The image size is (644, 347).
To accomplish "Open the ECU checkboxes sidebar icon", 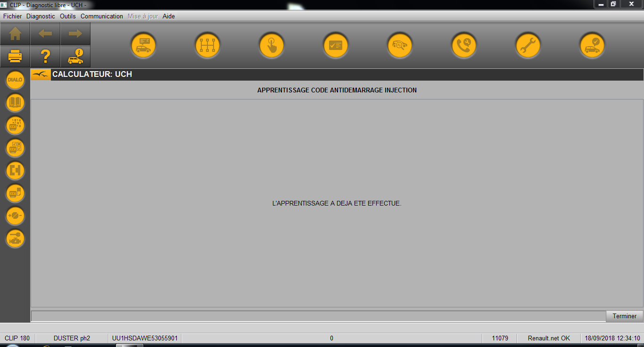I will 15,148.
